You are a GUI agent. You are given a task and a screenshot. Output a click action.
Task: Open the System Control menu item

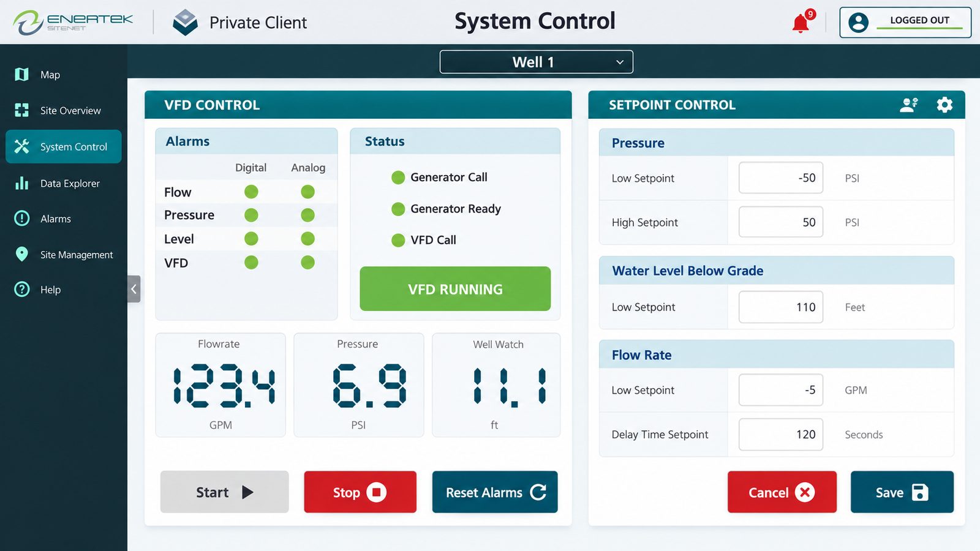(x=64, y=147)
